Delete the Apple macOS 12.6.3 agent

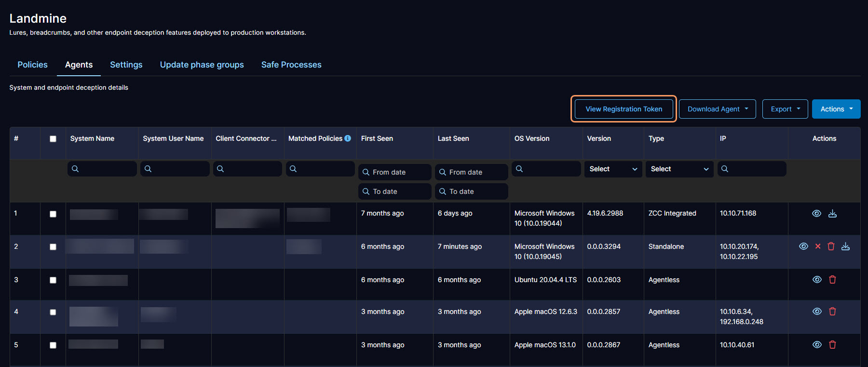pyautogui.click(x=832, y=312)
